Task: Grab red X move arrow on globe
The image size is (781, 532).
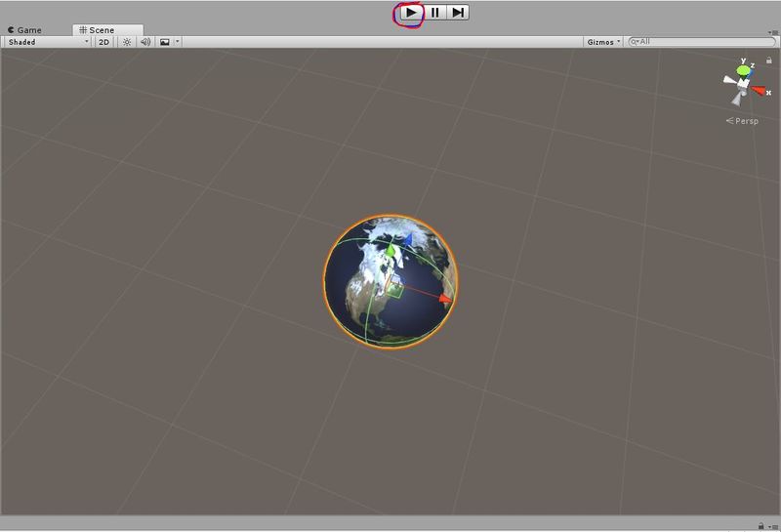Action: [x=445, y=299]
